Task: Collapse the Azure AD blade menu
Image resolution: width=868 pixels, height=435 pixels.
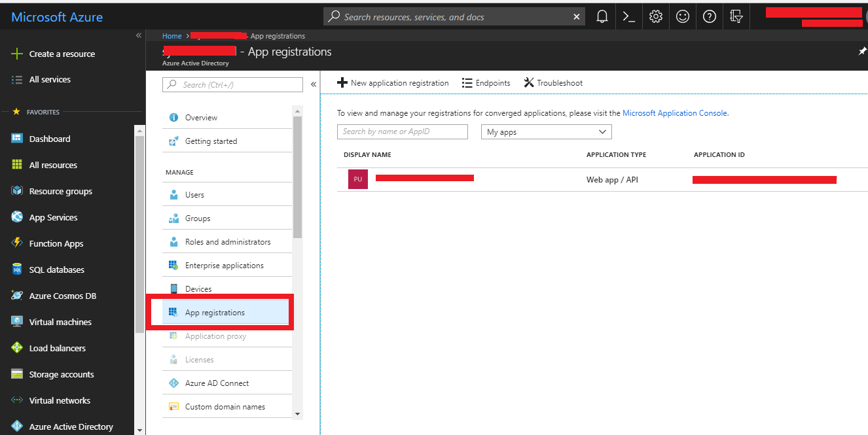Action: click(x=313, y=84)
